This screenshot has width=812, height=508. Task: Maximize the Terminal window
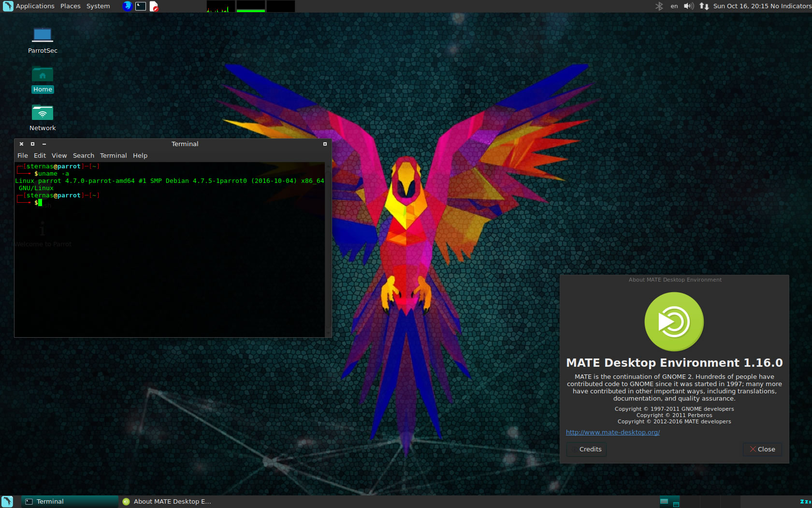32,144
